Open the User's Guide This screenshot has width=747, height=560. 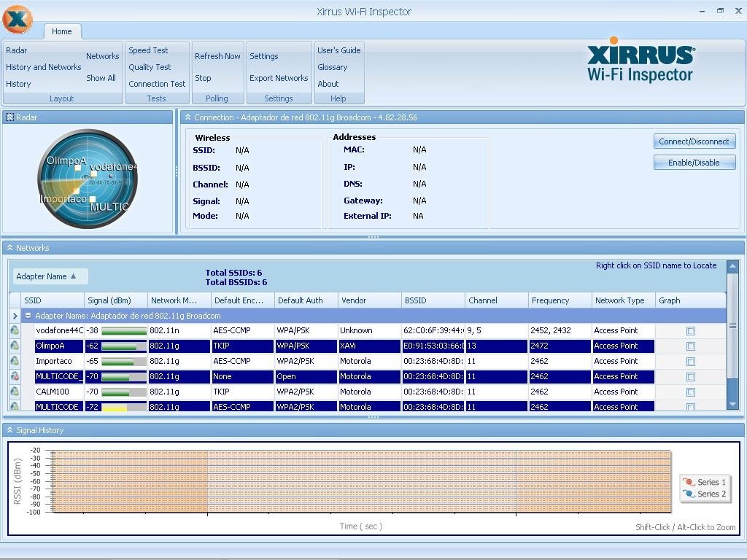[338, 50]
